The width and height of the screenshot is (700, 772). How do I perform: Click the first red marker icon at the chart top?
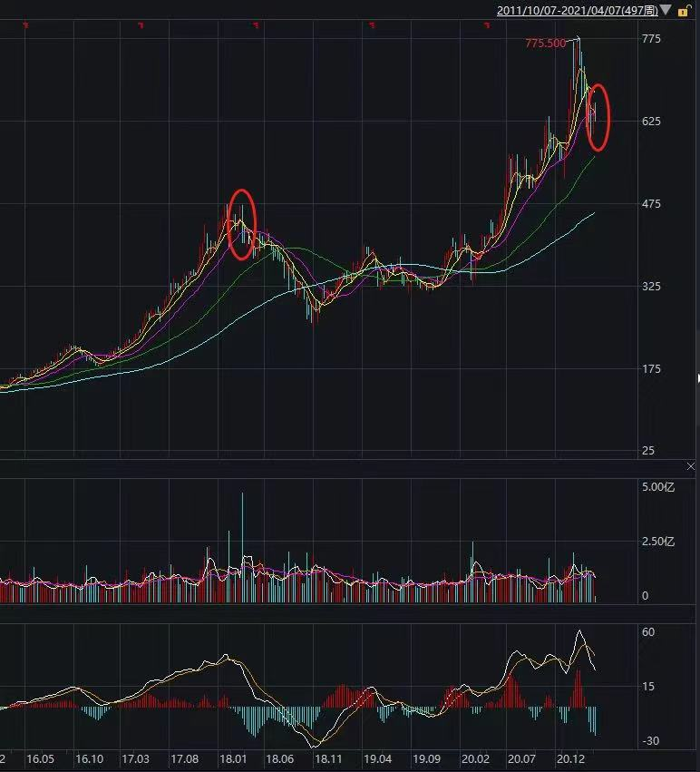[26, 24]
